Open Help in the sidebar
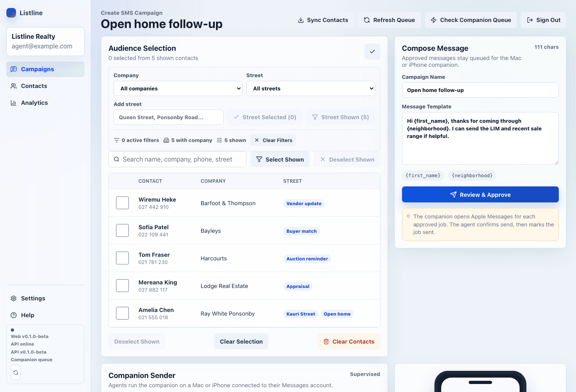This screenshot has width=576, height=392. click(45, 315)
